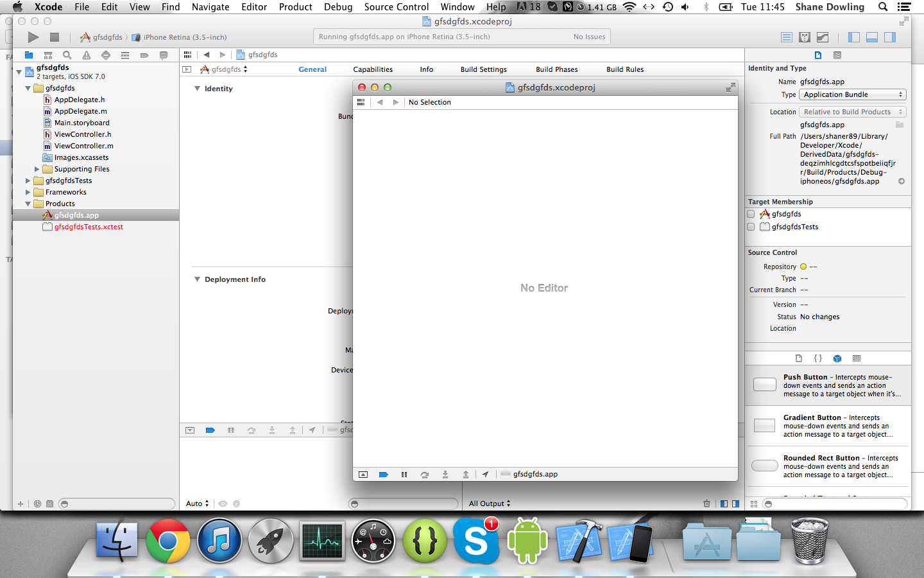Stop the running application
The height and width of the screenshot is (578, 924).
point(55,37)
